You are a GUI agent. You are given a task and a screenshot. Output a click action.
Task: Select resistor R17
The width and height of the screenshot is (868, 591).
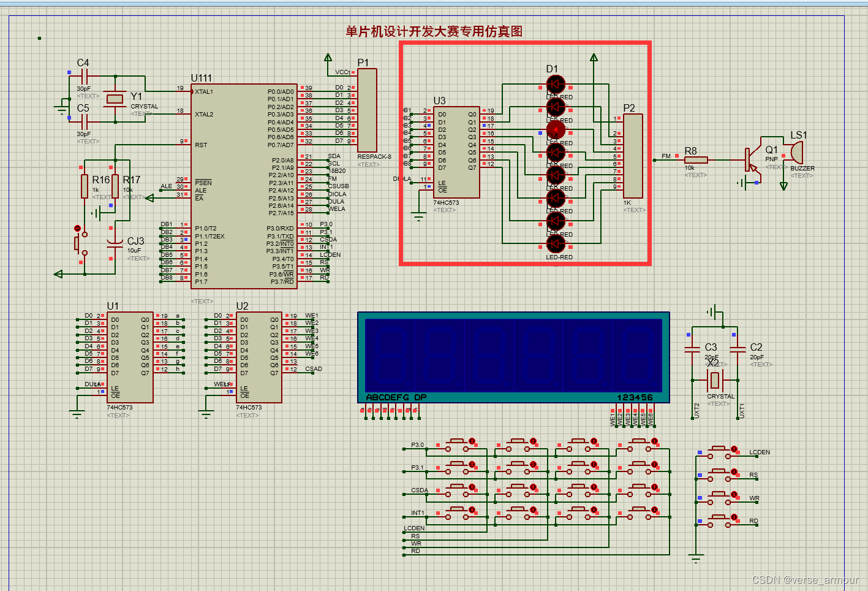coord(115,186)
